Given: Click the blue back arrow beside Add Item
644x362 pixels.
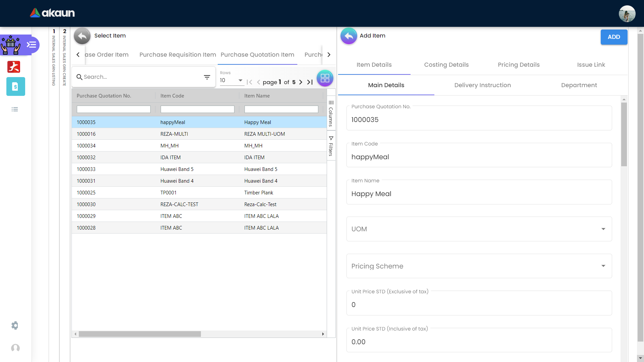Looking at the screenshot, I should click(349, 36).
